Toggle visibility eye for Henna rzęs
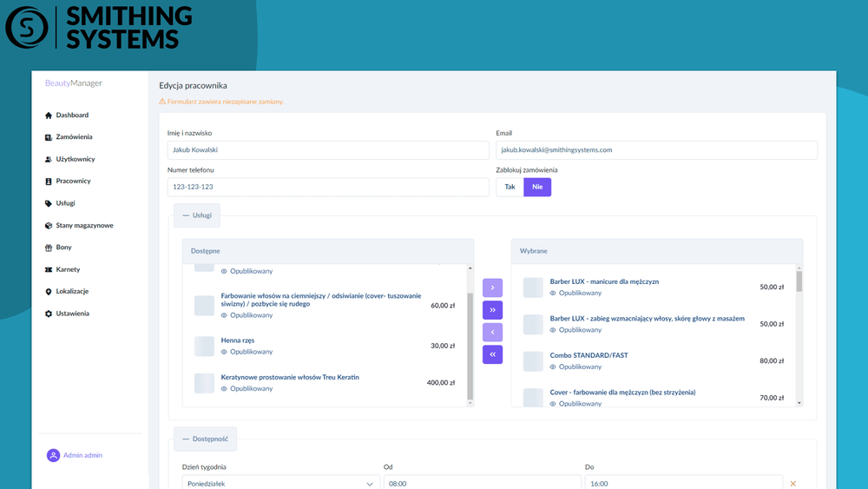The height and width of the screenshot is (489, 868). [x=224, y=353]
